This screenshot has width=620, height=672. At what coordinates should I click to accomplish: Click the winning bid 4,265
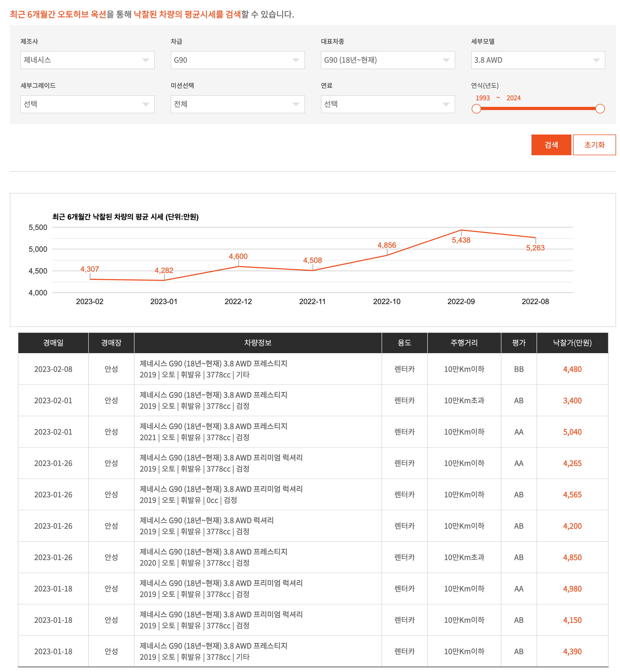572,463
